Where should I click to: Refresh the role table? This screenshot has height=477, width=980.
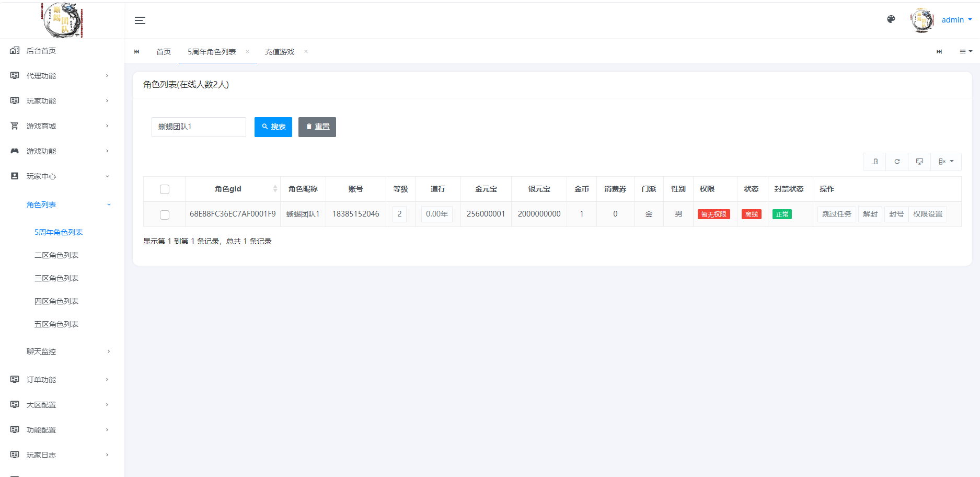tap(897, 162)
